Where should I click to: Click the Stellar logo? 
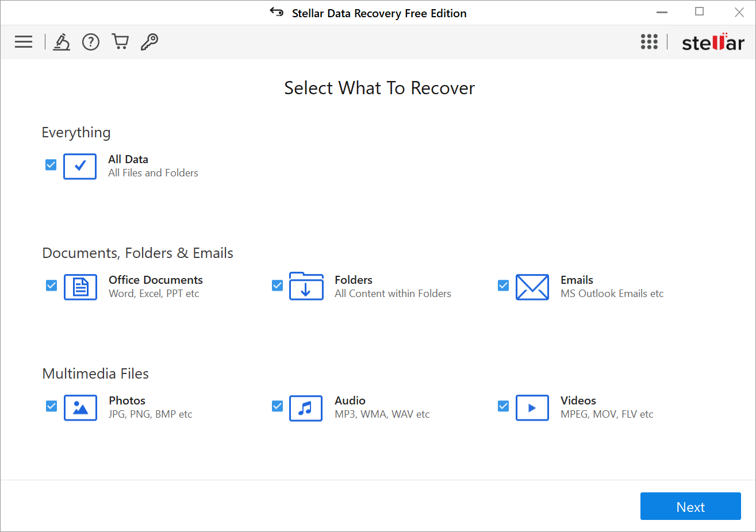tap(713, 41)
